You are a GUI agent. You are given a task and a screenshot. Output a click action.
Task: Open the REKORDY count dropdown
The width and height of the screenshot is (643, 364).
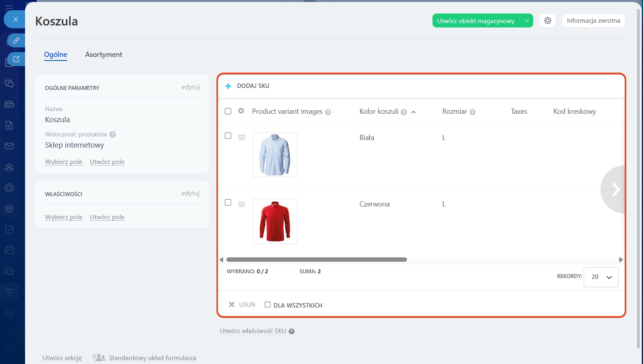(601, 277)
